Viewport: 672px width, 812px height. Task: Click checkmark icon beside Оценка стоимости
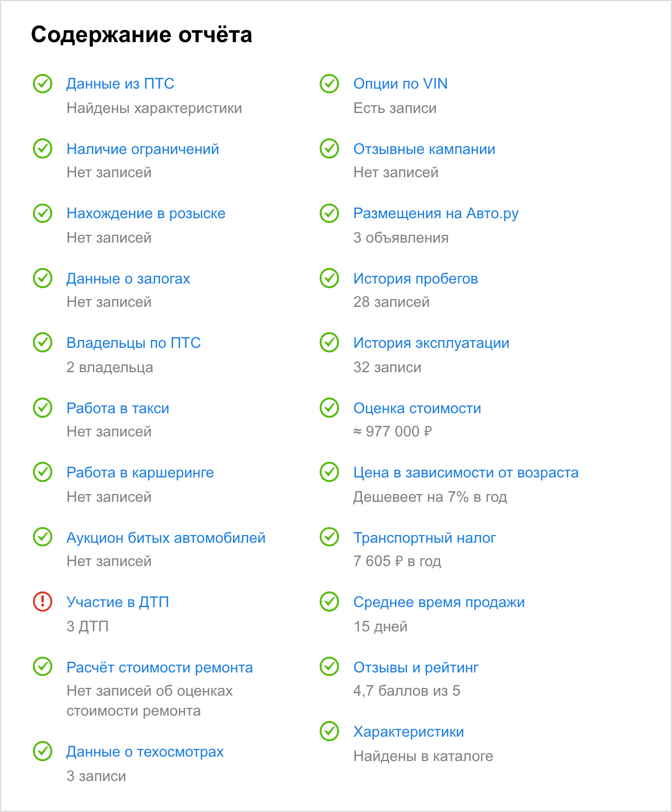329,408
